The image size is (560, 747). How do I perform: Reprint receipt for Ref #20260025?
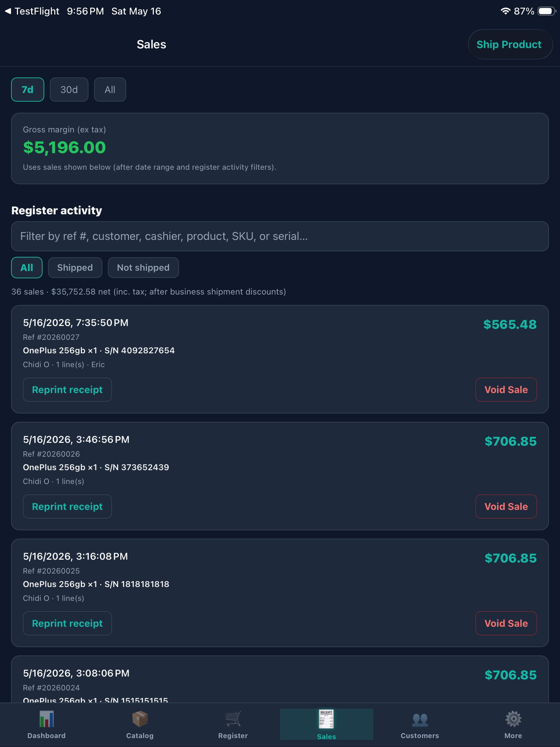click(x=67, y=623)
